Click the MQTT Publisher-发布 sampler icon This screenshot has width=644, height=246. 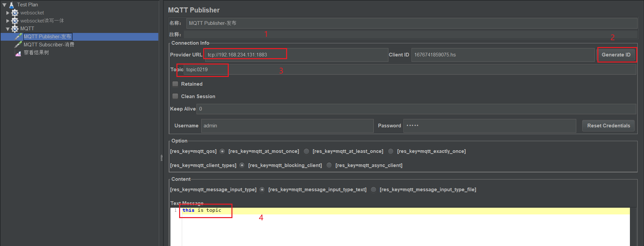click(x=18, y=36)
